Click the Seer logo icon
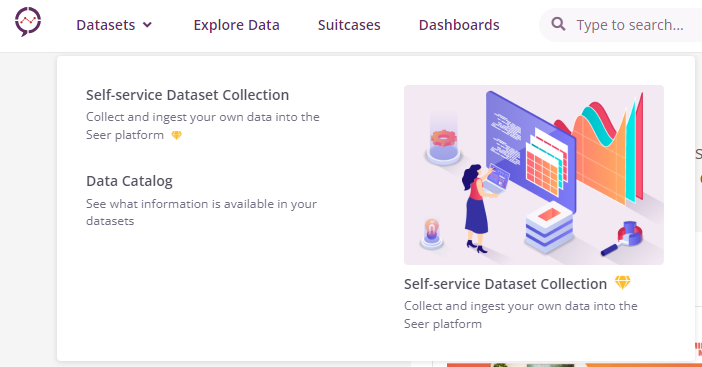 (x=28, y=21)
